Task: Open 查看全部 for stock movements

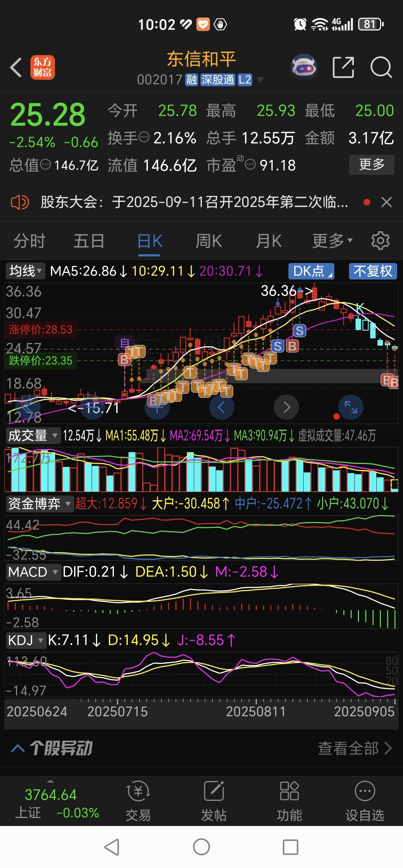Action: pyautogui.click(x=355, y=748)
